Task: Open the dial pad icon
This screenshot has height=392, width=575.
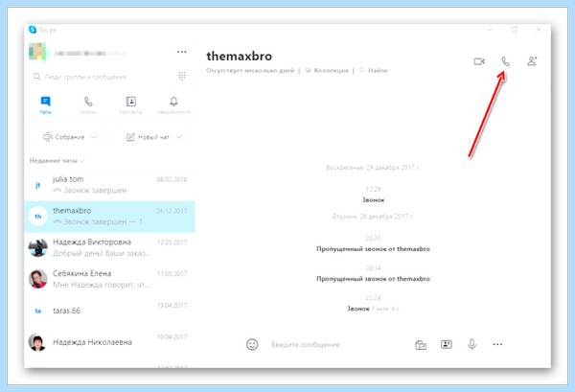Action: click(182, 76)
